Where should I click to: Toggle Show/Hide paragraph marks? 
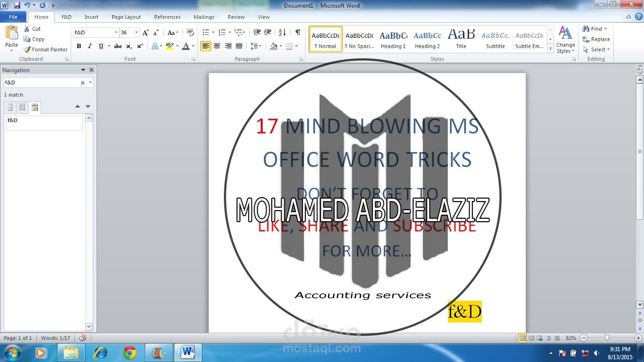pos(298,33)
